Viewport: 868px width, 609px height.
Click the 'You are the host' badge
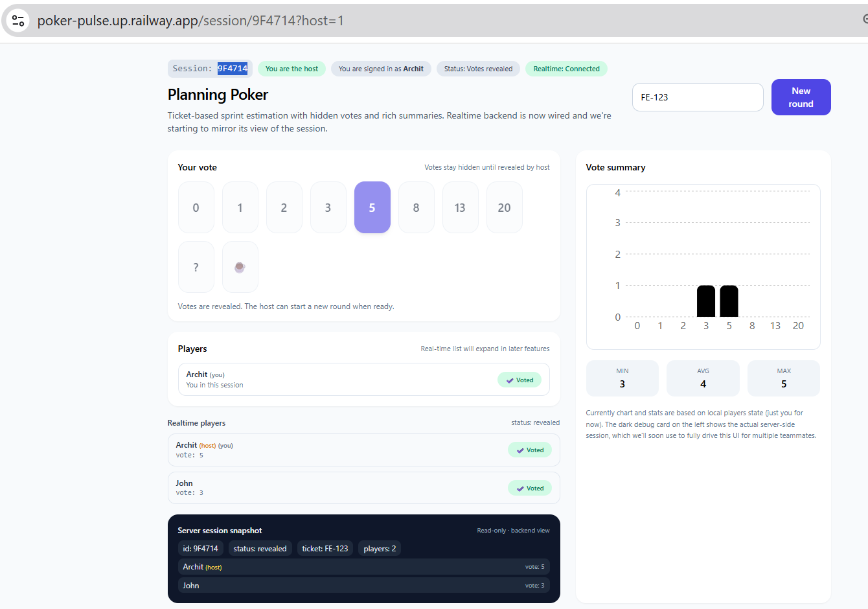pos(291,69)
